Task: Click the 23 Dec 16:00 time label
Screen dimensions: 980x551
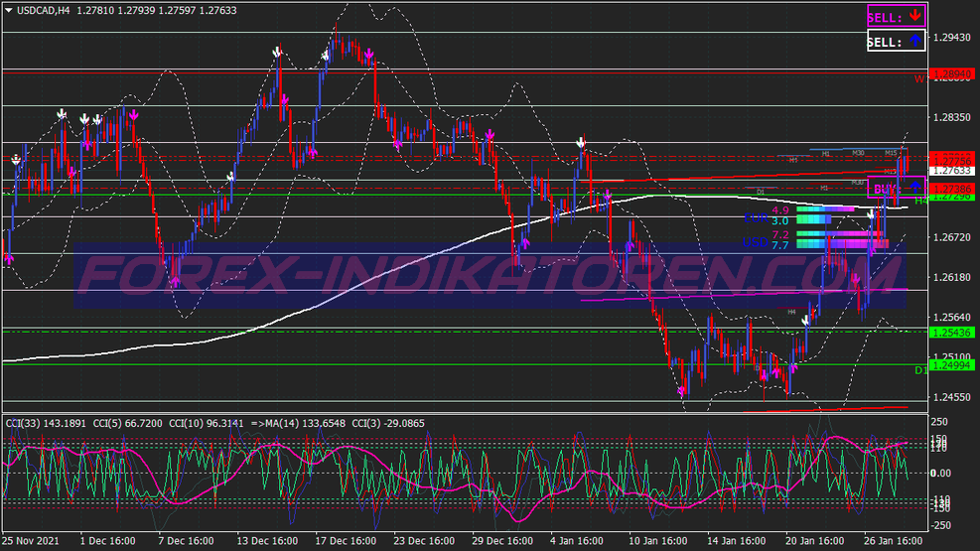Action: (x=424, y=541)
